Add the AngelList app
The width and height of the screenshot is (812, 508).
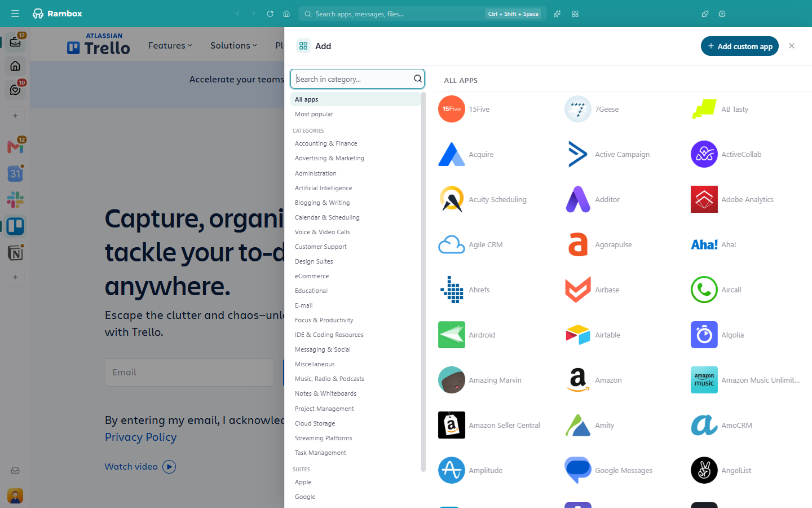click(x=721, y=470)
